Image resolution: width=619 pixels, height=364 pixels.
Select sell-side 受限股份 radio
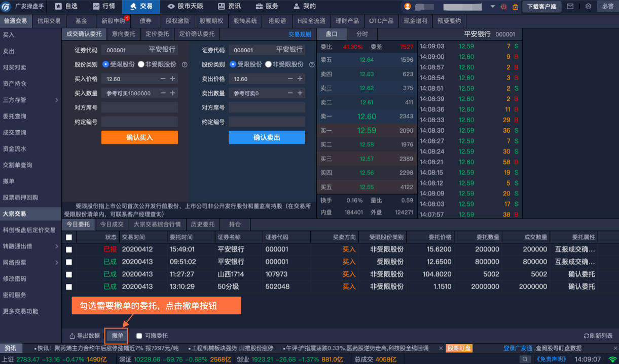coord(233,64)
